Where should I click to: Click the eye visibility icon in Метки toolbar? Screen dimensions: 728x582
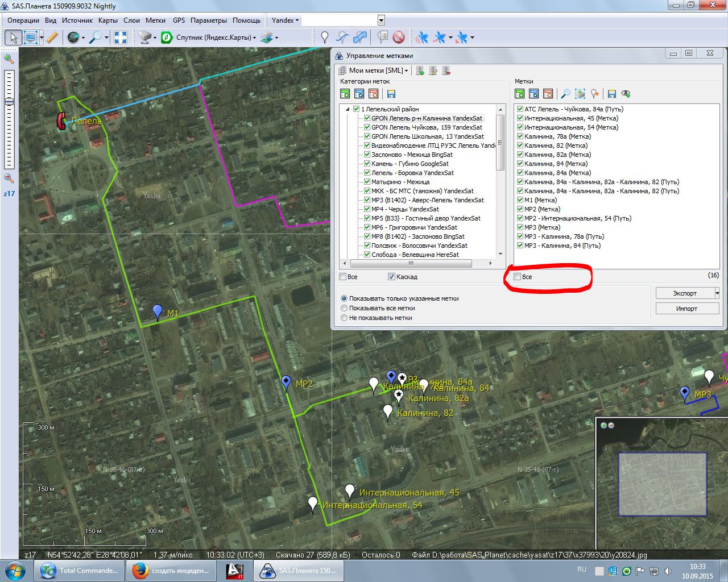pos(626,94)
